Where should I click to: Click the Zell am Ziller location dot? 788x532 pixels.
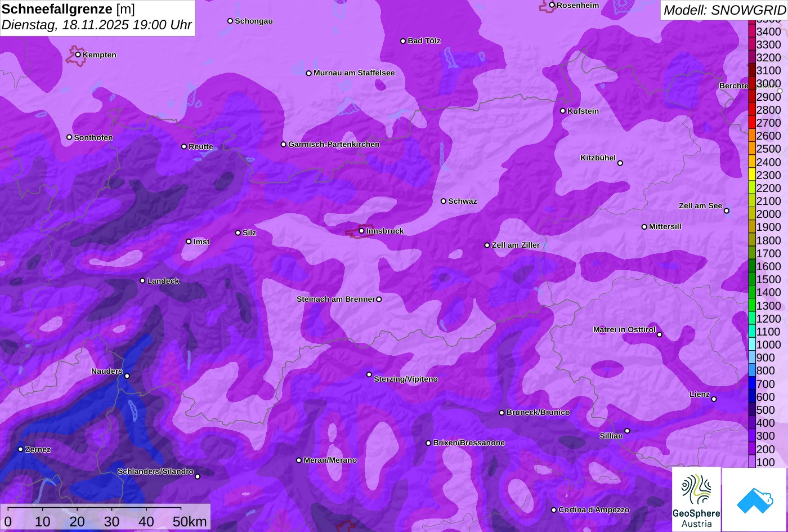point(487,245)
